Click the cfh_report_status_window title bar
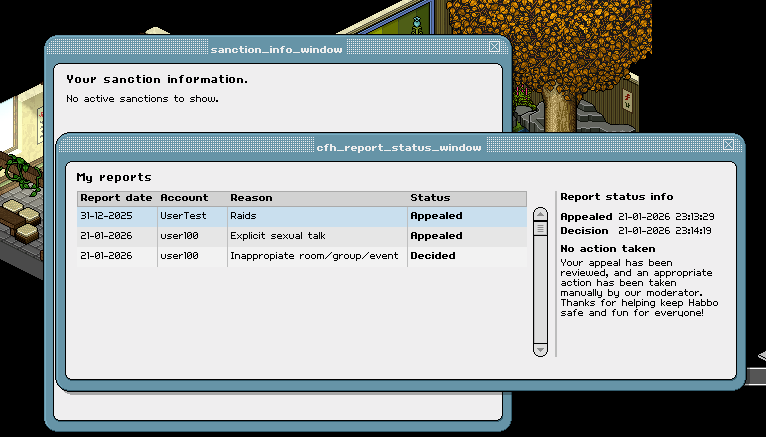Image resolution: width=766 pixels, height=437 pixels. point(398,147)
